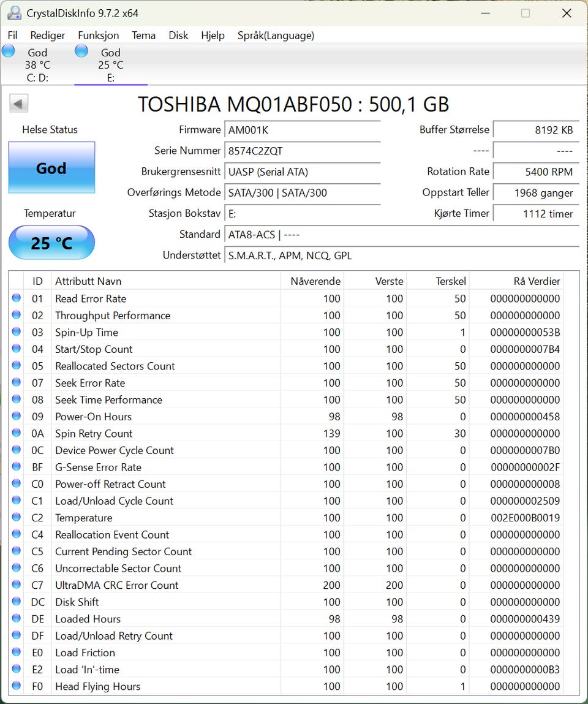Click status orb for Reallocated Sectors Count
588x704 pixels.
coord(16,366)
